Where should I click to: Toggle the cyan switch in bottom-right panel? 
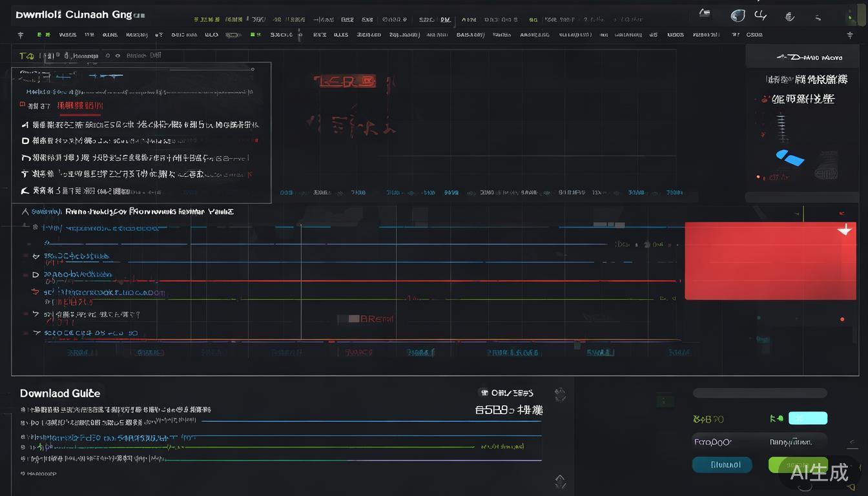(807, 418)
